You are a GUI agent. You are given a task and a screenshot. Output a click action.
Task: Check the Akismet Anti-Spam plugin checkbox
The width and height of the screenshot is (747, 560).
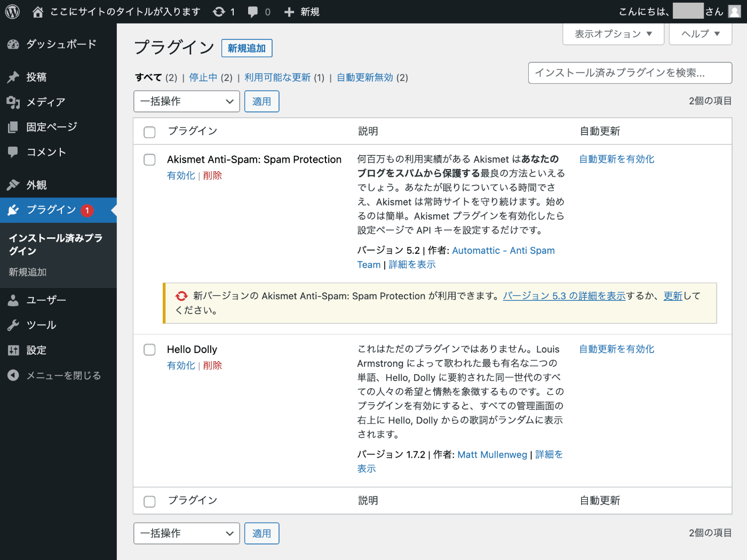pyautogui.click(x=149, y=159)
